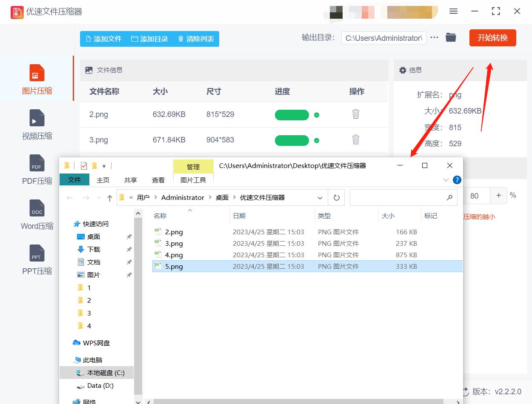This screenshot has height=404, width=532.
Task: Select Word压缩 in the sidebar
Action: click(37, 215)
